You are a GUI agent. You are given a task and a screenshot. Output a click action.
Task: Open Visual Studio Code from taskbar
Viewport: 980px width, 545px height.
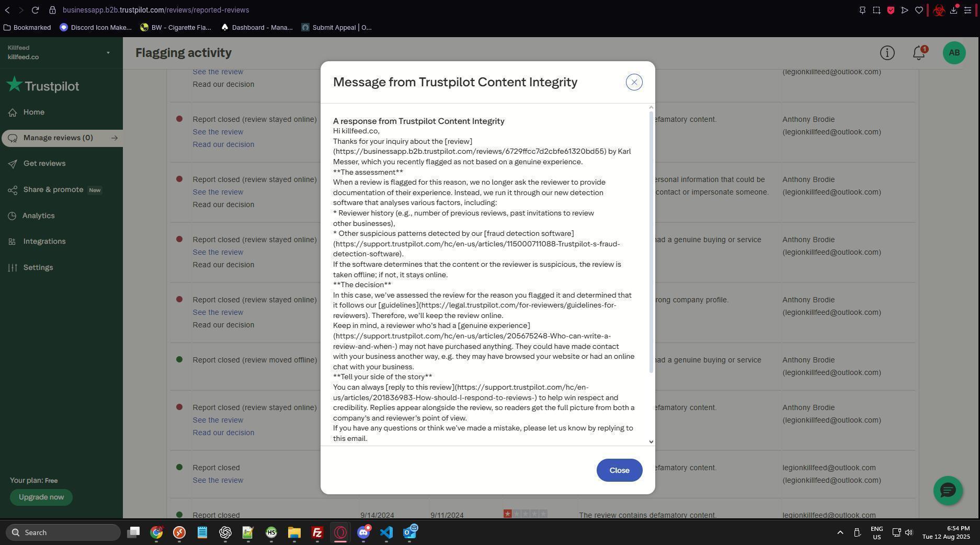[x=386, y=532]
